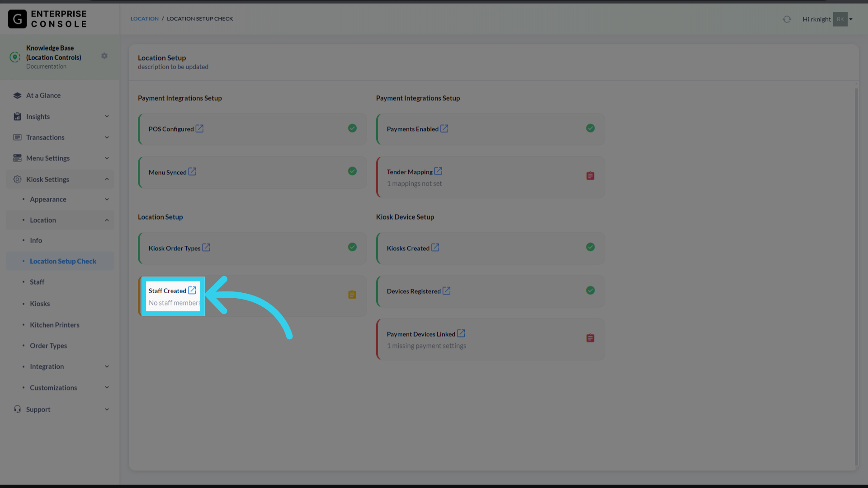
Task: Click the Kiosks Created green checkmark
Action: pyautogui.click(x=590, y=247)
